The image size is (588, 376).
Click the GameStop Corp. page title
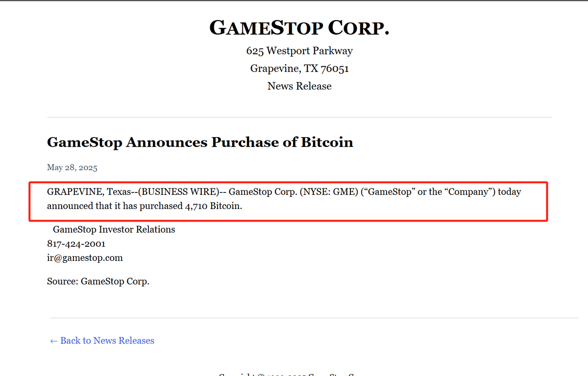[299, 28]
